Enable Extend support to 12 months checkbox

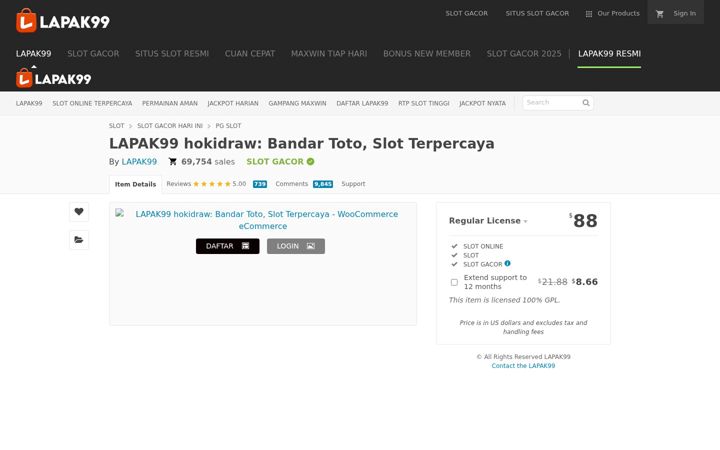(x=454, y=282)
